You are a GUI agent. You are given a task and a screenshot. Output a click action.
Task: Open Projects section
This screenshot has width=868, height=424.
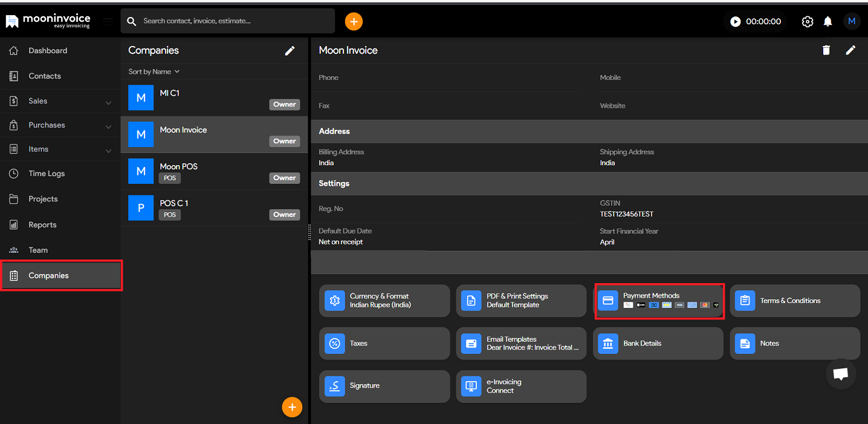(60, 199)
